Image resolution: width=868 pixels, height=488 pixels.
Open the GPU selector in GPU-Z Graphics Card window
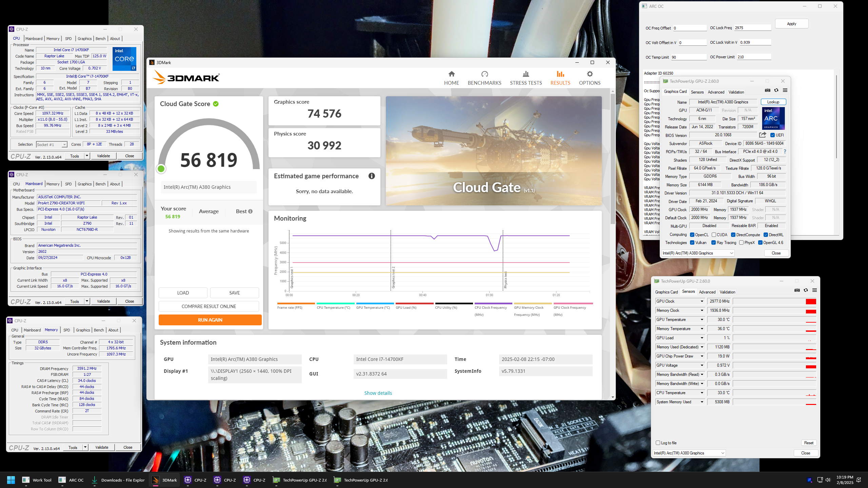(698, 253)
